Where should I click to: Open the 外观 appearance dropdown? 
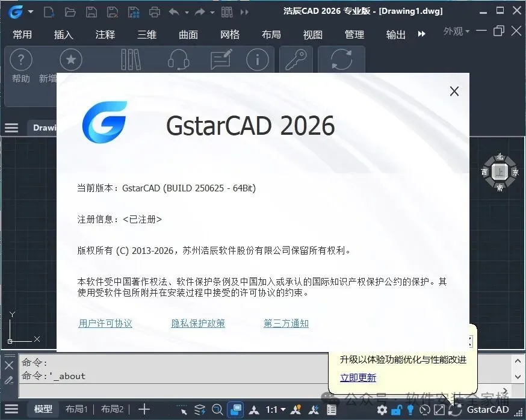pyautogui.click(x=456, y=31)
